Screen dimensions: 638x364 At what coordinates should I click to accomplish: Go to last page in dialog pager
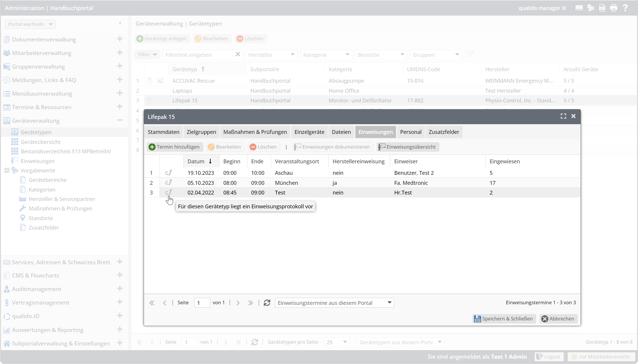[250, 303]
